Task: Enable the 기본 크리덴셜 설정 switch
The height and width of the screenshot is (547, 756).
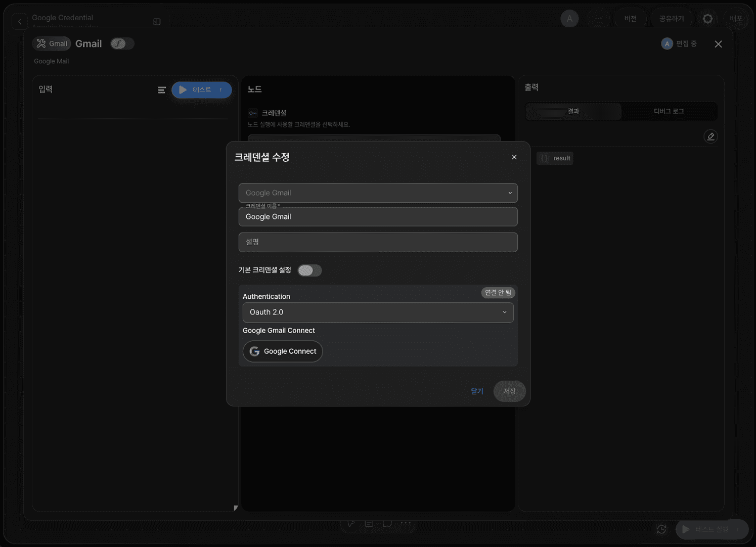Action: (x=309, y=270)
